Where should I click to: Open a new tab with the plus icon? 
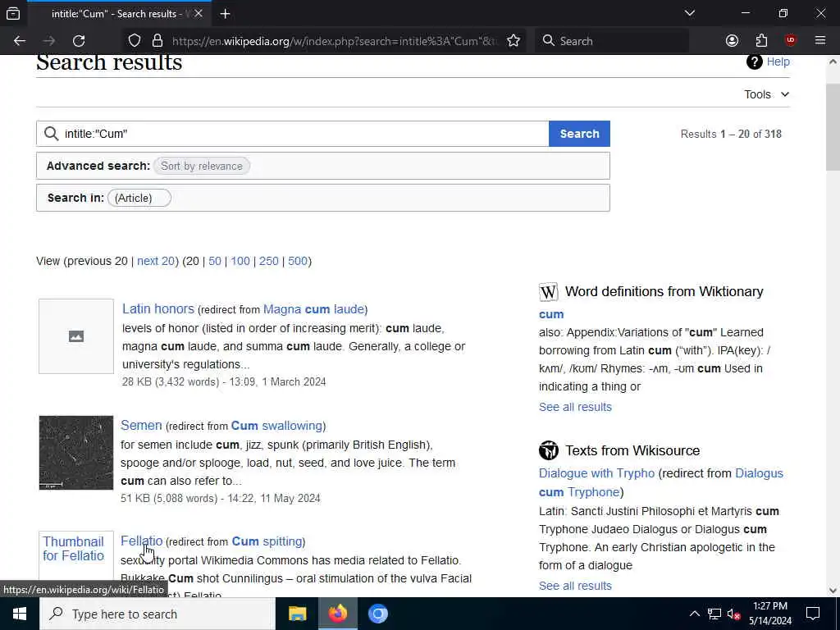(225, 14)
